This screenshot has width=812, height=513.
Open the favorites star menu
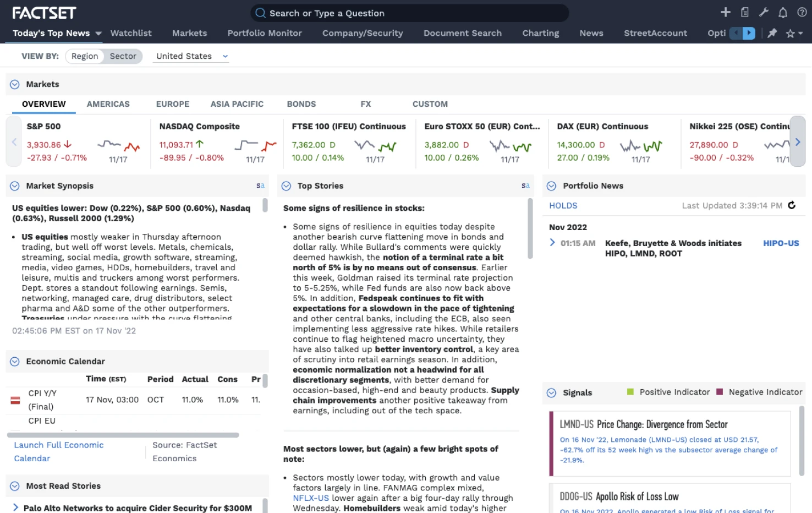coord(794,34)
